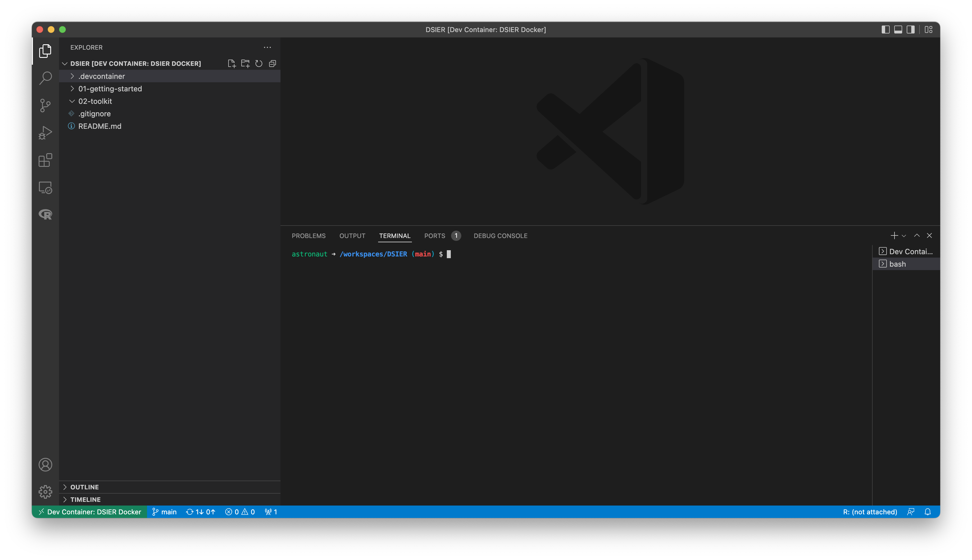
Task: Open README.md from the file tree
Action: click(100, 126)
